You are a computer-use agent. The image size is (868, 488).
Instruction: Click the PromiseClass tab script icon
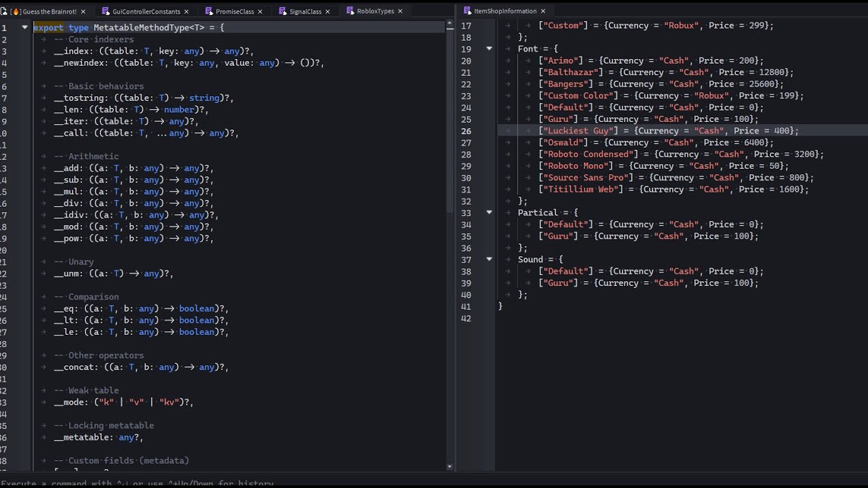tap(209, 11)
